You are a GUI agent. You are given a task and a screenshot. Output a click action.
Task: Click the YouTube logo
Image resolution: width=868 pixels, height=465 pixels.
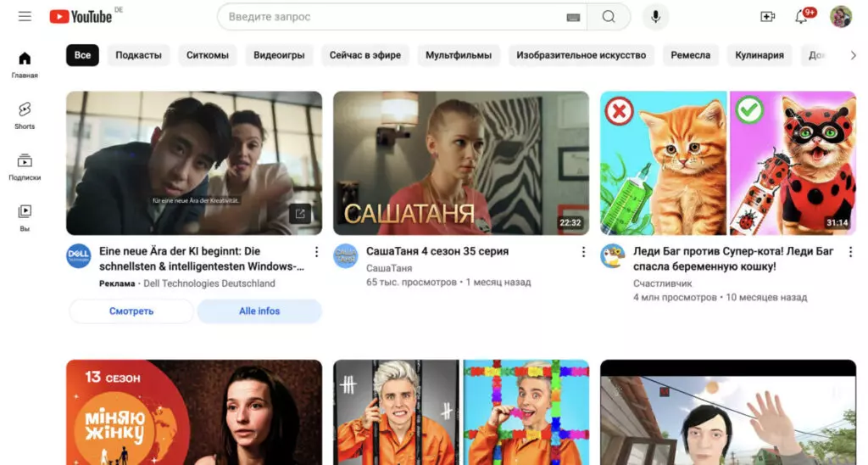[81, 17]
